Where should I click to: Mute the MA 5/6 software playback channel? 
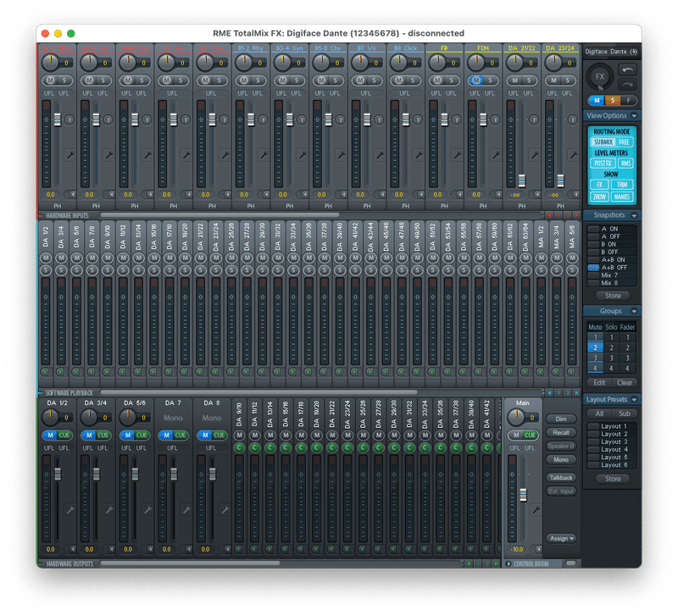(572, 258)
